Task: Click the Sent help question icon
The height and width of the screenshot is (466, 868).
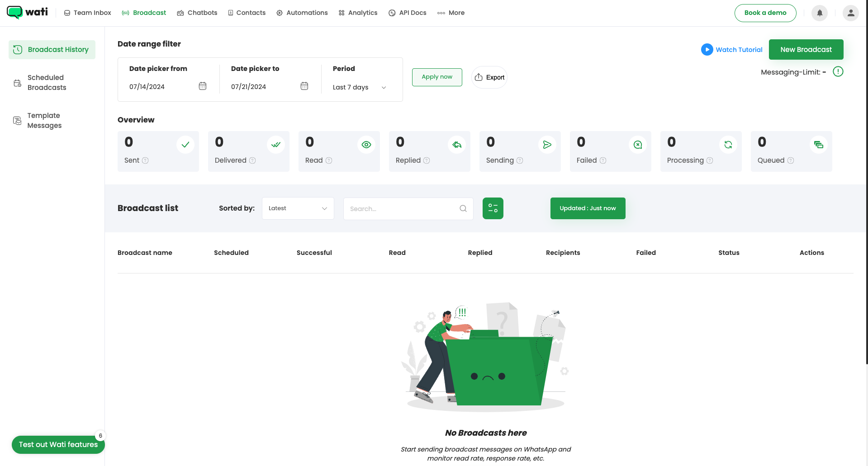Action: (145, 160)
